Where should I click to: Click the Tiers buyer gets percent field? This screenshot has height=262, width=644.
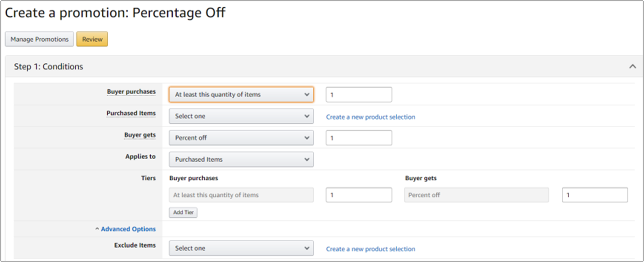coord(594,195)
